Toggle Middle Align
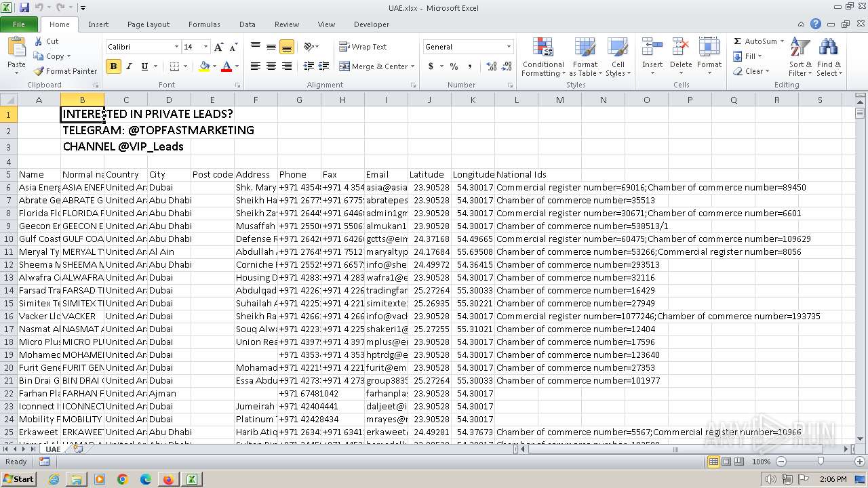This screenshot has width=868, height=488. pyautogui.click(x=271, y=47)
